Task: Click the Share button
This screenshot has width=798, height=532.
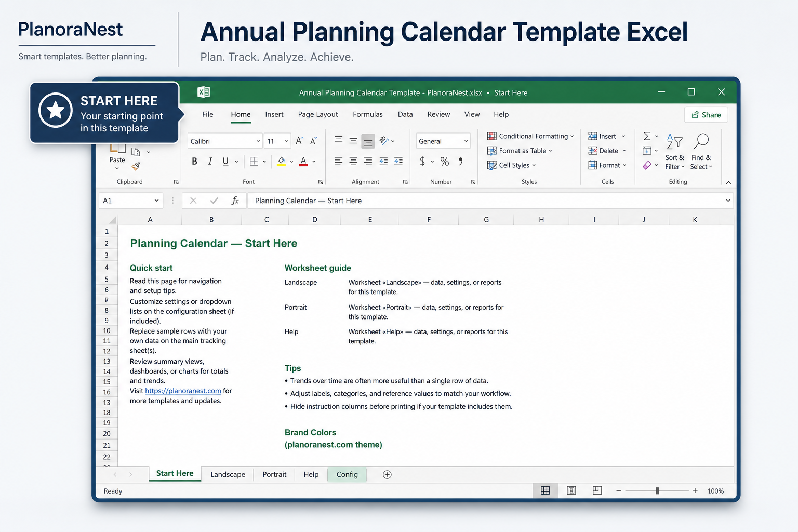Action: (x=706, y=115)
